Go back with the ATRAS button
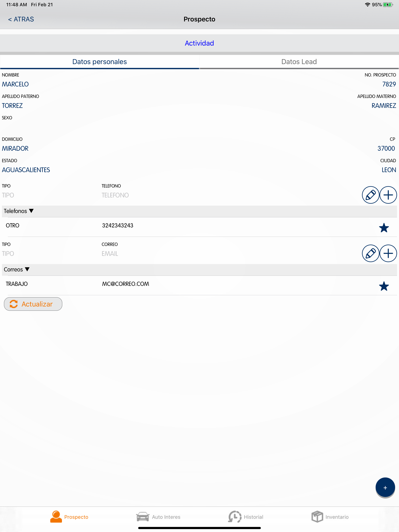Image resolution: width=399 pixels, height=532 pixels. [x=21, y=19]
